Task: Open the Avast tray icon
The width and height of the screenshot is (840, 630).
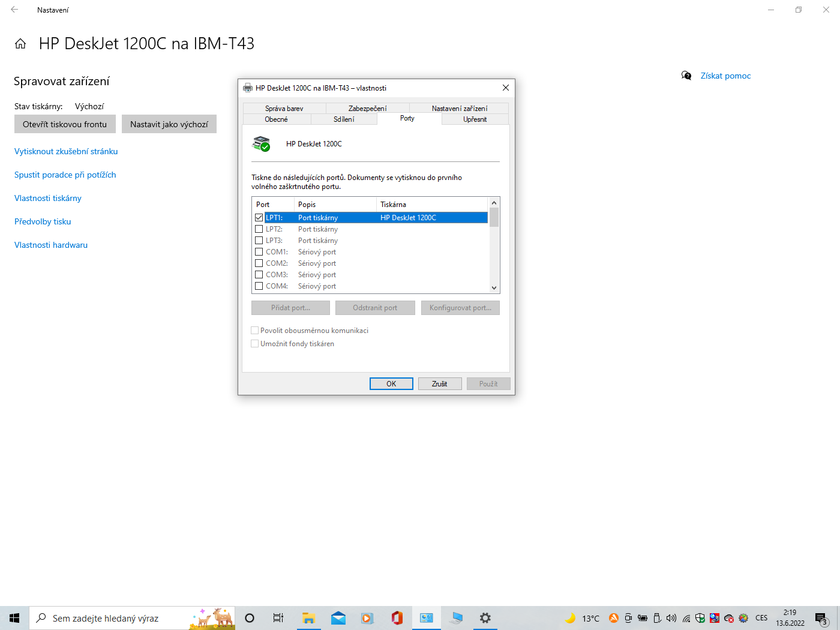Action: pyautogui.click(x=613, y=618)
